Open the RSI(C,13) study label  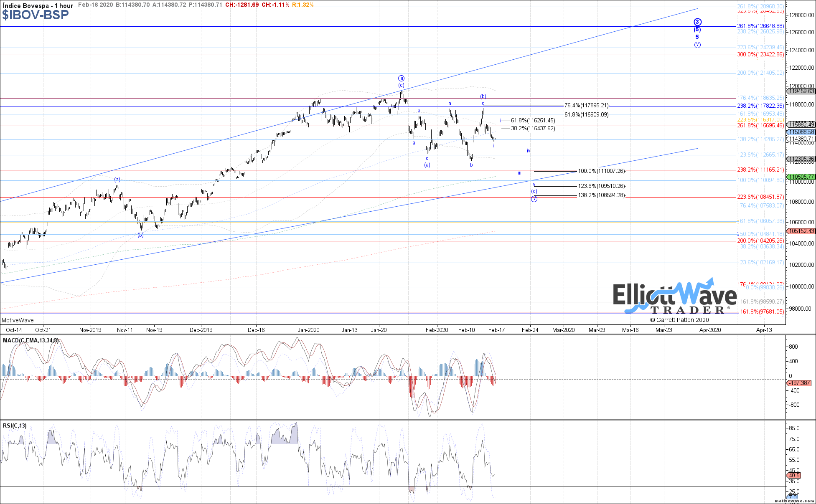[x=15, y=426]
